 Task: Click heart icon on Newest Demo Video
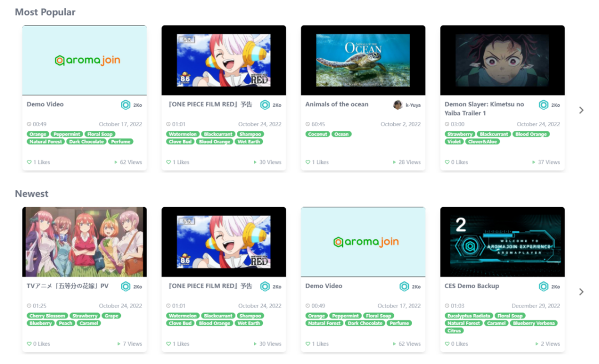307,344
